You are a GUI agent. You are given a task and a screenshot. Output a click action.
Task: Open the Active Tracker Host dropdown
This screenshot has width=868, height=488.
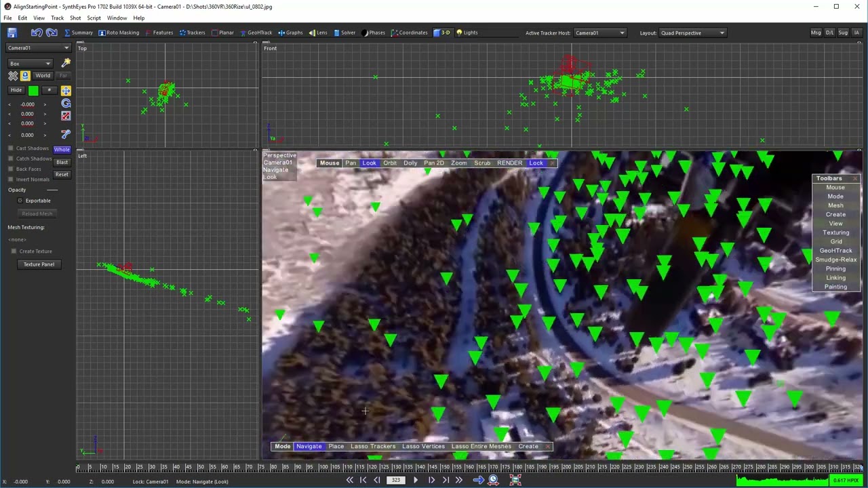click(x=600, y=33)
